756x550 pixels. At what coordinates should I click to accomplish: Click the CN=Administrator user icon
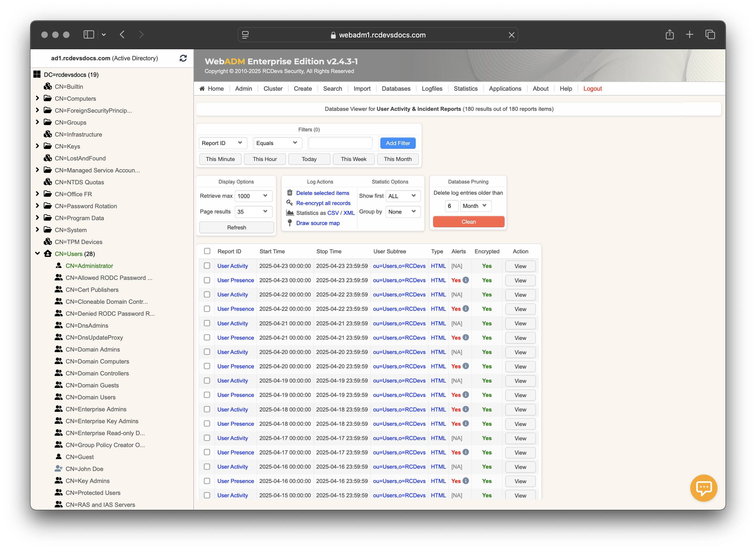59,265
